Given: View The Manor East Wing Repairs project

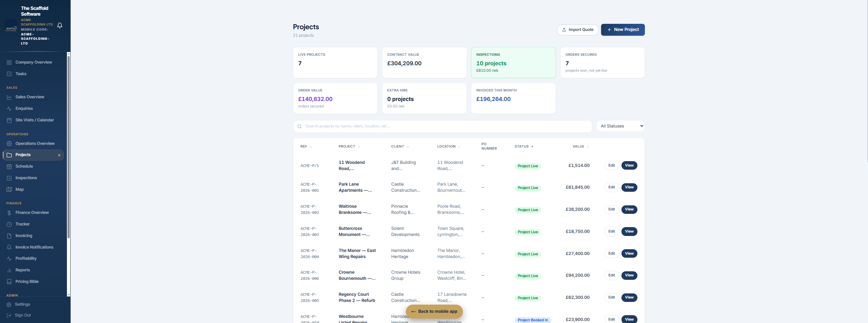Looking at the screenshot, I should coord(629,254).
